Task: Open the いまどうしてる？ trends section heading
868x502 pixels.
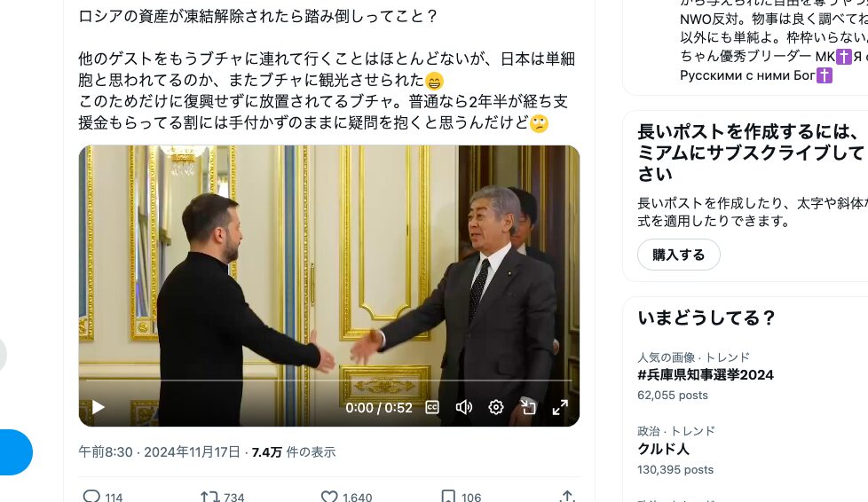Action: tap(706, 318)
